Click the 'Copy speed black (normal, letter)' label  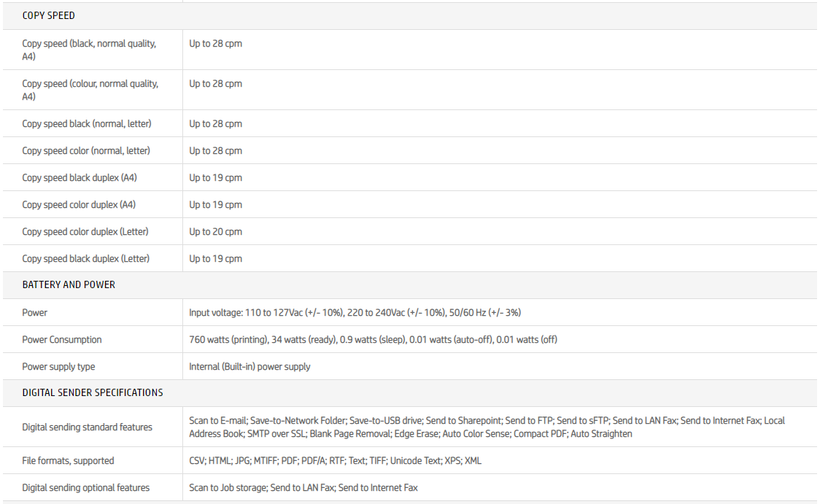point(87,123)
